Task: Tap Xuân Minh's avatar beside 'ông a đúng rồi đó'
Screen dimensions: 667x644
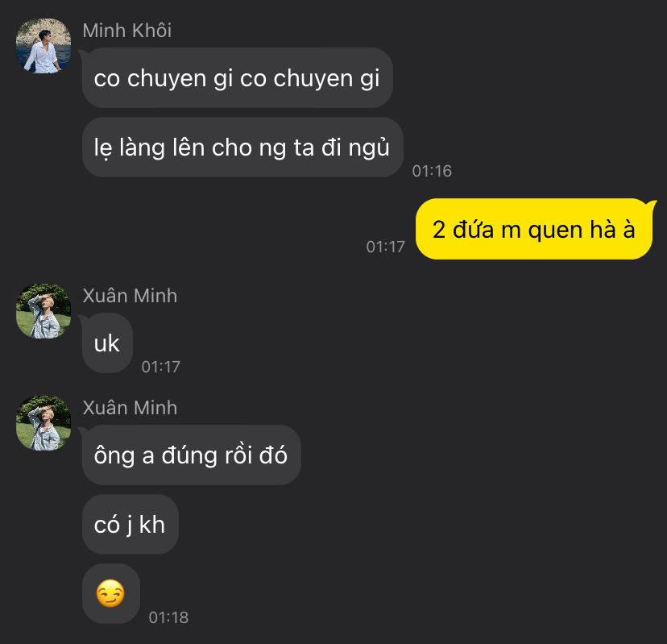Action: pos(43,423)
